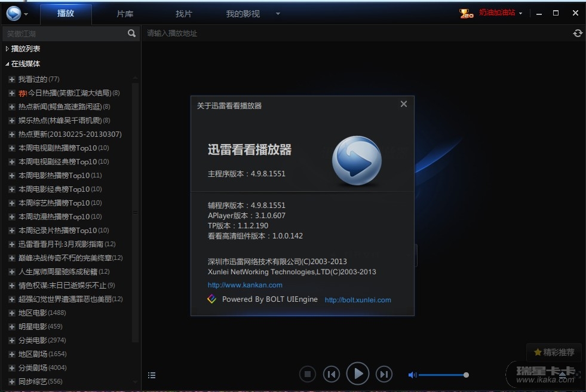The height and width of the screenshot is (392, 586).
Task: Skip to the previous video
Action: [332, 373]
